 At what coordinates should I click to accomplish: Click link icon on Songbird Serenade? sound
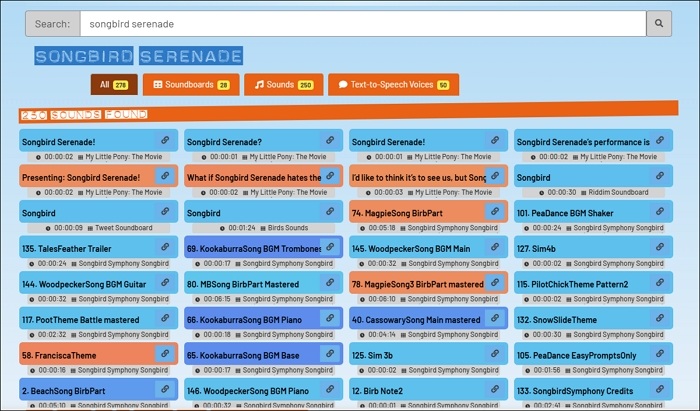(x=330, y=140)
